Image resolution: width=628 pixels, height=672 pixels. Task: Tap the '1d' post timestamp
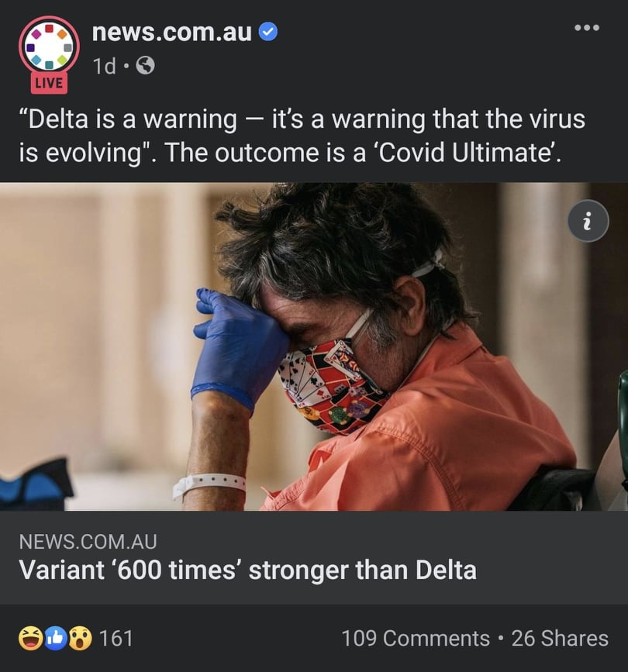(104, 66)
